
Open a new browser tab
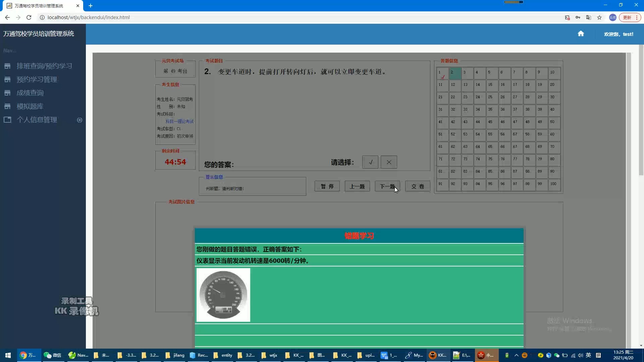91,6
